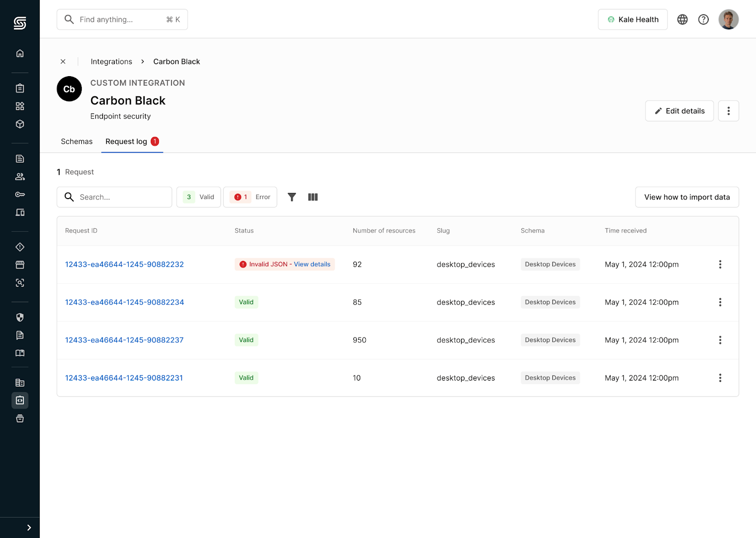
Task: Open row actions for request ending 90882232
Action: pos(720,265)
